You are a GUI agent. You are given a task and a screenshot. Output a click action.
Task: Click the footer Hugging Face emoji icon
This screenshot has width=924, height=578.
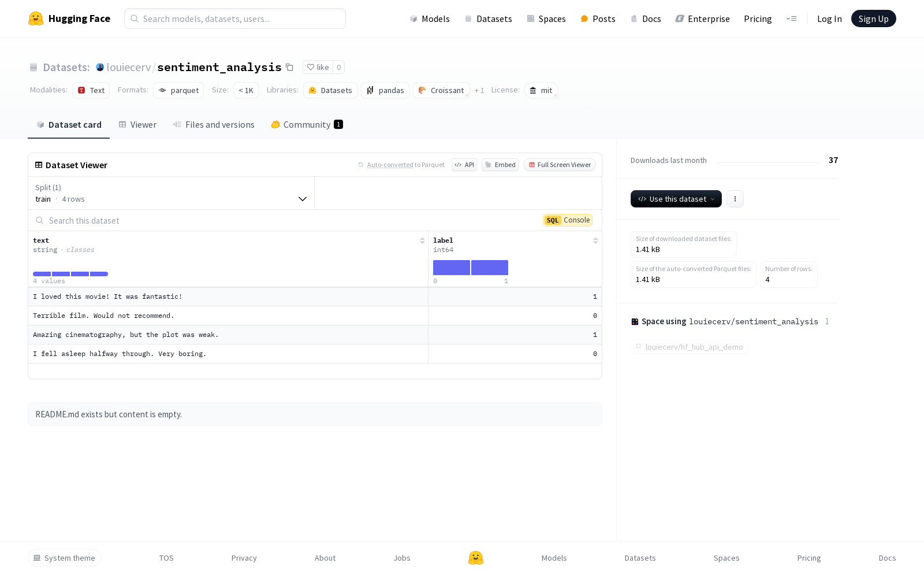pyautogui.click(x=476, y=558)
